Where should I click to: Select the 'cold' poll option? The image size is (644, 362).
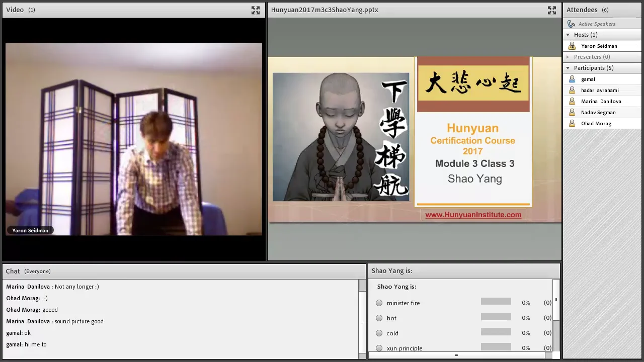(379, 333)
